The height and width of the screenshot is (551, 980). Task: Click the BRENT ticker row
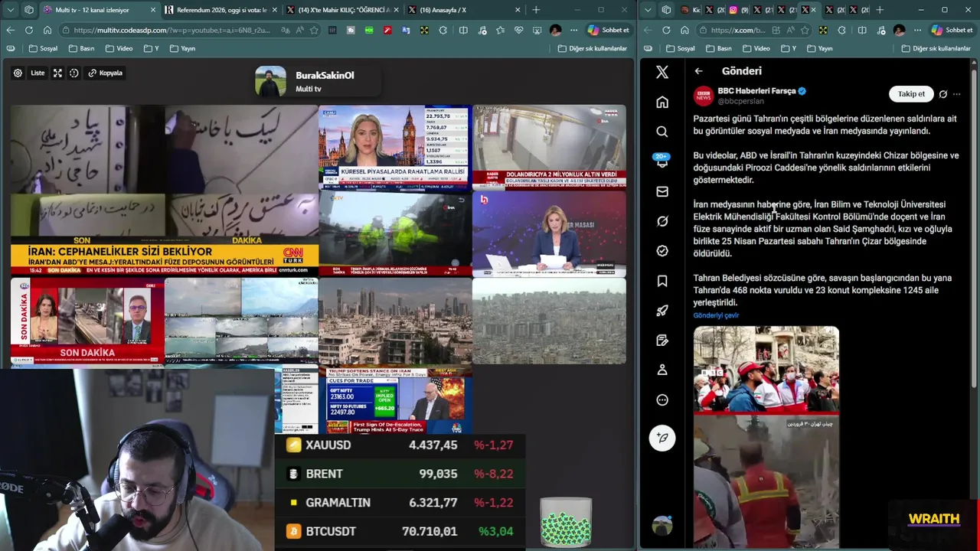[400, 474]
